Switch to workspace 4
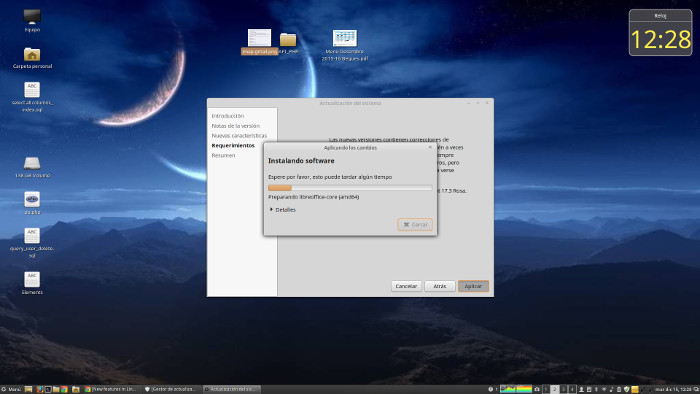 572,389
